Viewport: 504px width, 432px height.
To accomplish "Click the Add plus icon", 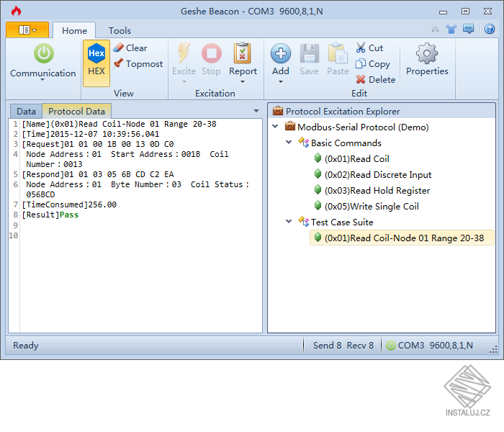I will [281, 53].
